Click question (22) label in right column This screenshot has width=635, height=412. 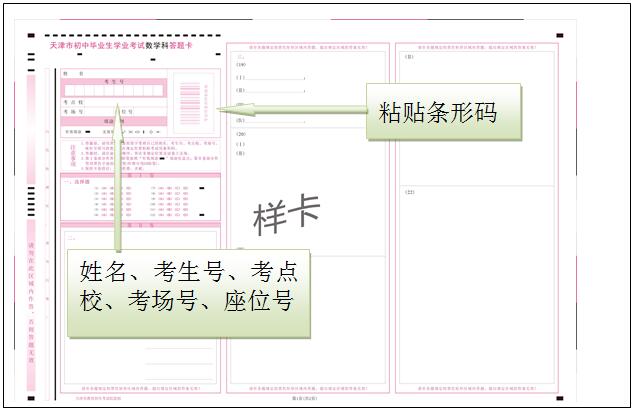tap(409, 192)
